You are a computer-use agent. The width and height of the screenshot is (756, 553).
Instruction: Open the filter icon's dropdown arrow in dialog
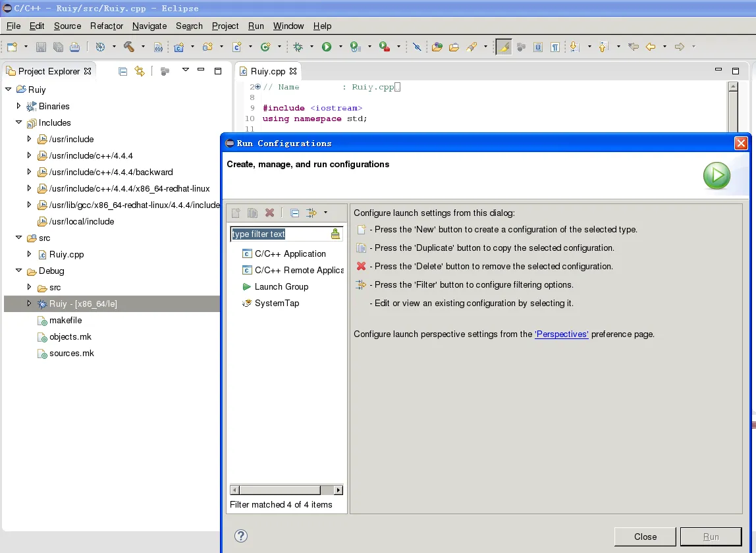coord(325,213)
